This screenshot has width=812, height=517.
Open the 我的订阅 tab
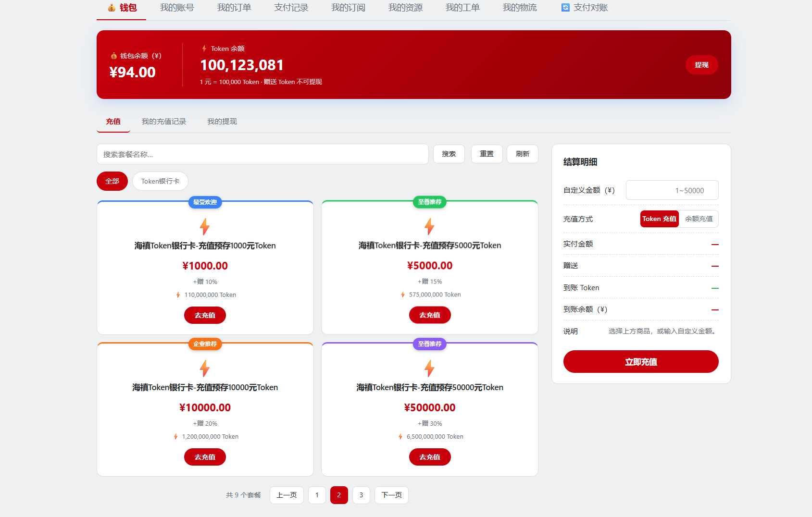point(349,8)
